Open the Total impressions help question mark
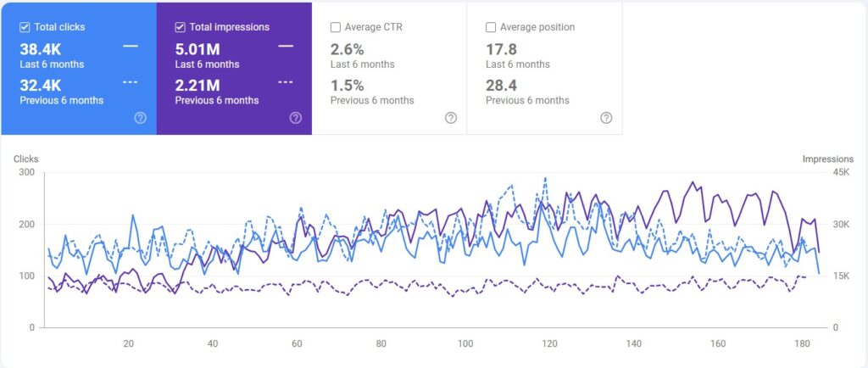Image resolution: width=868 pixels, height=368 pixels. 295,118
